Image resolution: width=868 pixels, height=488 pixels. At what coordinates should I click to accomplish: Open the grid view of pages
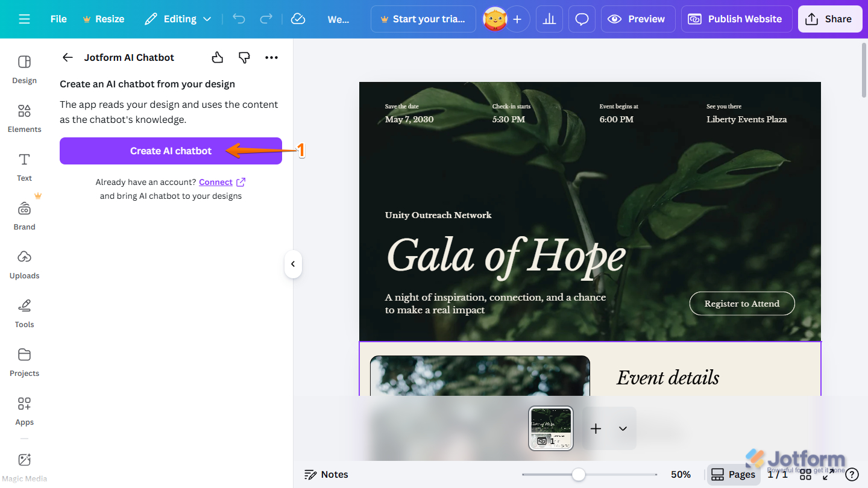pyautogui.click(x=806, y=474)
